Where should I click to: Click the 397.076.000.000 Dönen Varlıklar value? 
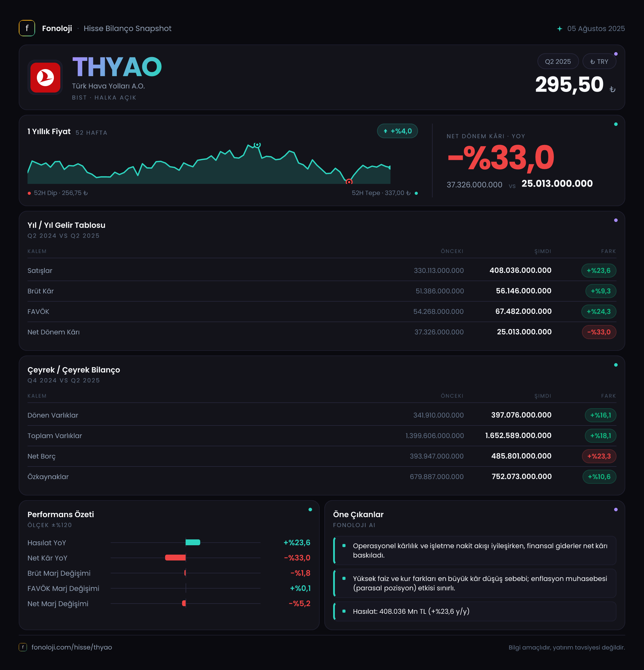tap(521, 415)
